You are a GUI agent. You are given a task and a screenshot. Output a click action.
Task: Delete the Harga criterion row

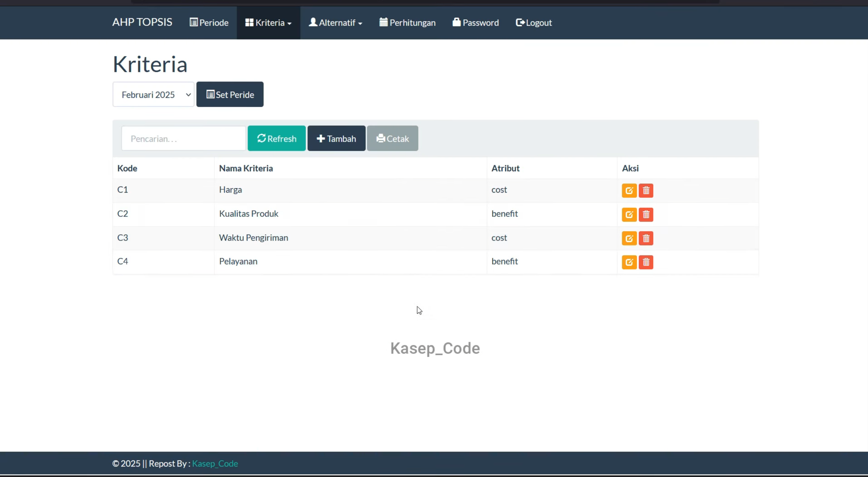point(646,191)
